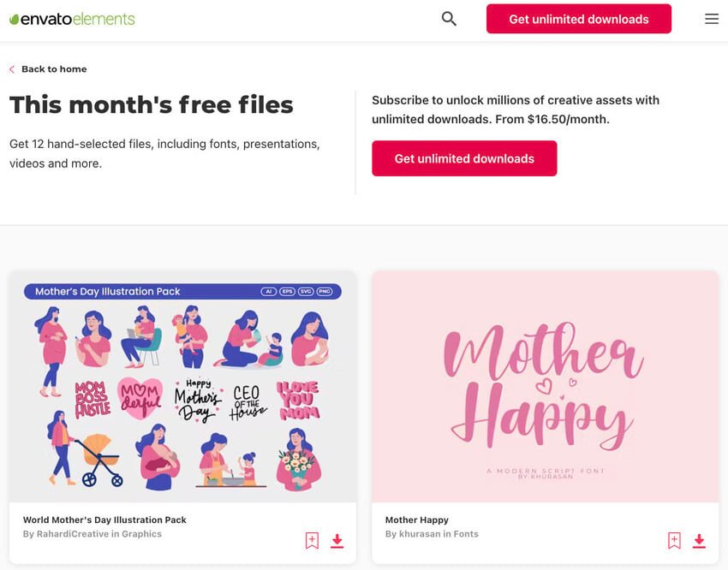Open the search magnifier icon
The height and width of the screenshot is (570, 728).
(x=449, y=19)
